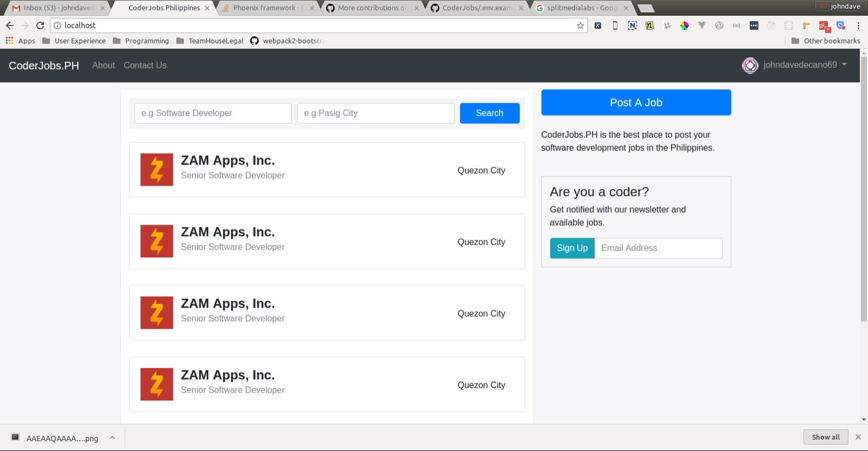
Task: Open the blue shield extension with red dot
Action: 841,26
